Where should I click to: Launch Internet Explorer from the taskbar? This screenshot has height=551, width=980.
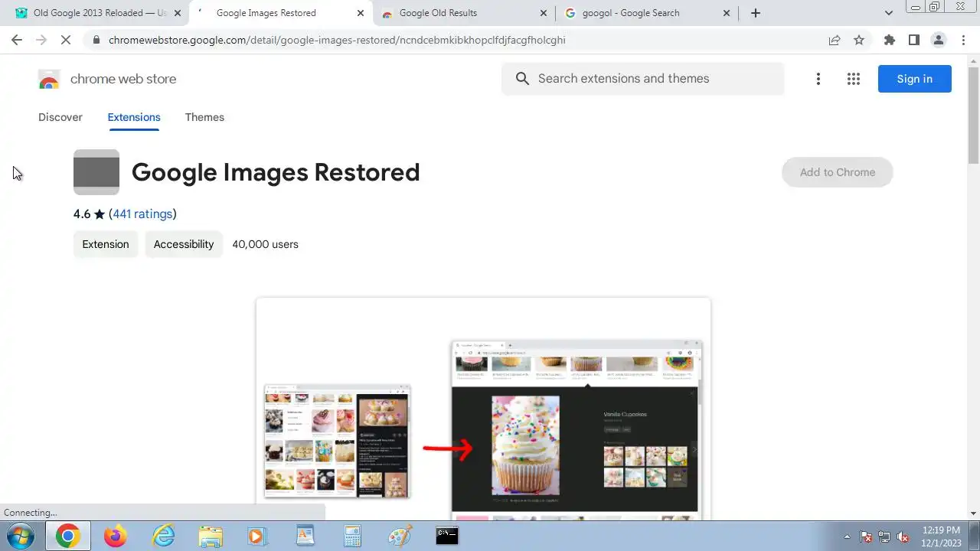pyautogui.click(x=163, y=536)
